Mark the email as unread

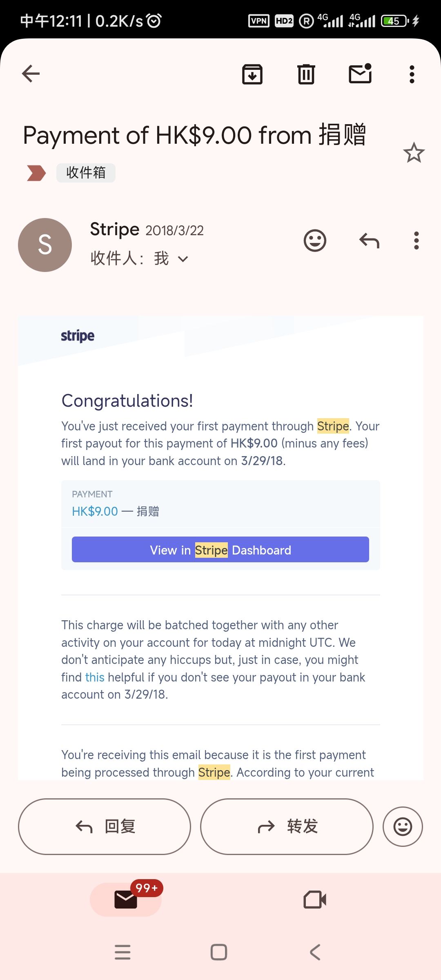360,74
